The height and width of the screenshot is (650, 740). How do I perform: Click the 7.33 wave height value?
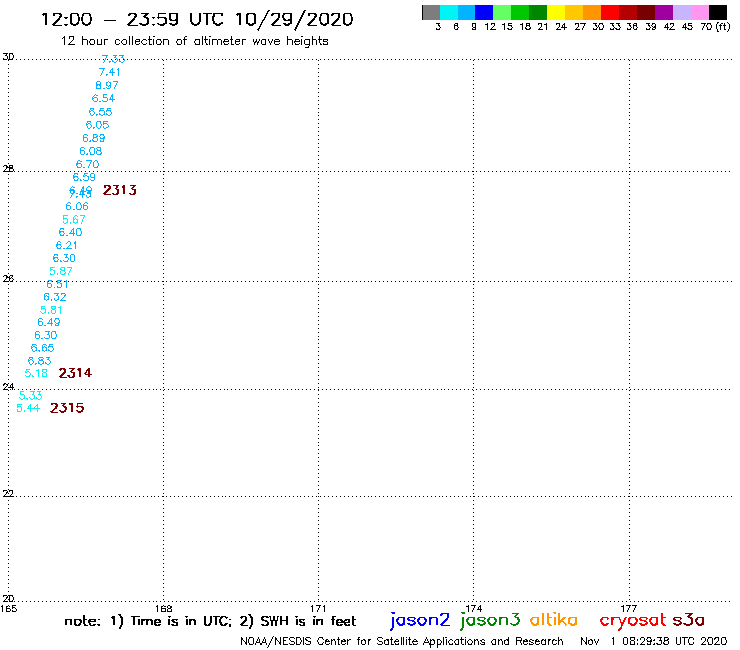coord(113,59)
